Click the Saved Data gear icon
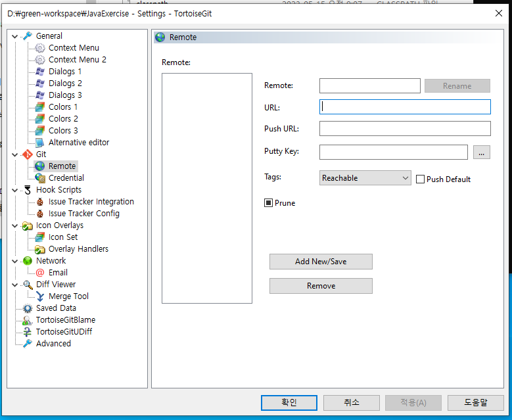The width and height of the screenshot is (512, 420). [x=28, y=308]
